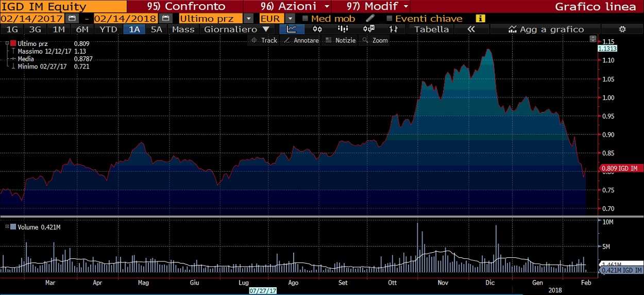Toggle the Med mob checkbox
The image size is (644, 295).
click(306, 18)
